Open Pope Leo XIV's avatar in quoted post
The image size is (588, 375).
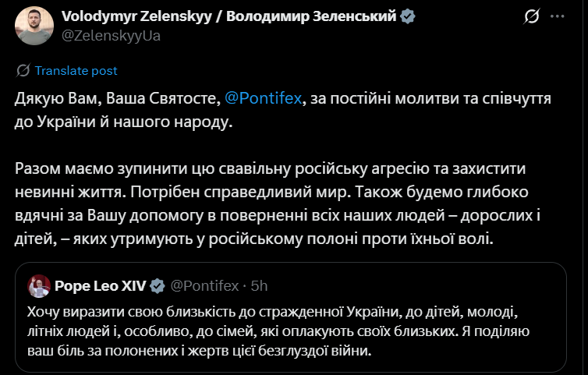[38, 286]
